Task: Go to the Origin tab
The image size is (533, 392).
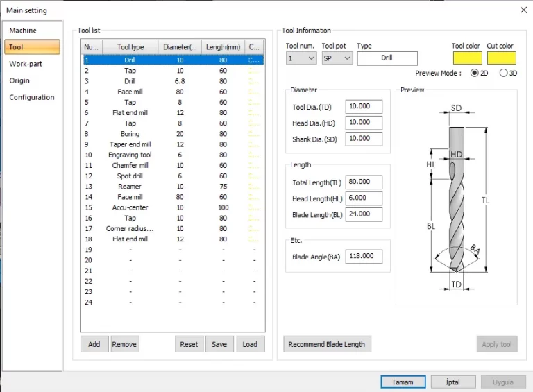Action: pyautogui.click(x=19, y=80)
